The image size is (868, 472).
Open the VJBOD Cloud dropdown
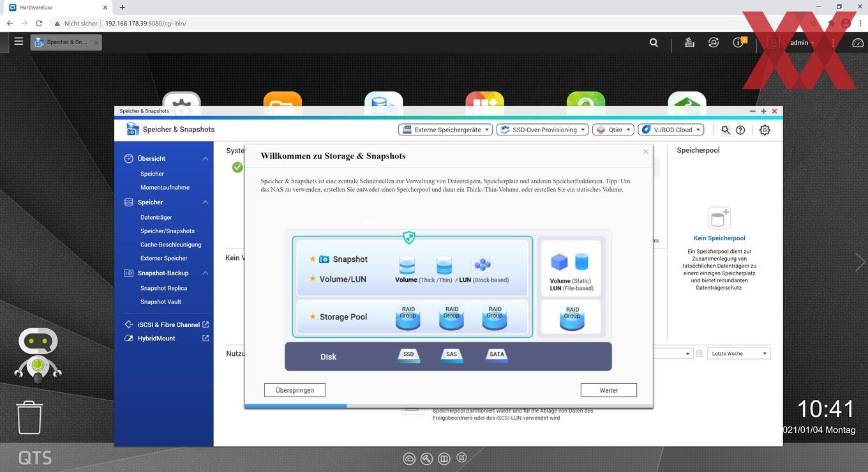pos(671,130)
